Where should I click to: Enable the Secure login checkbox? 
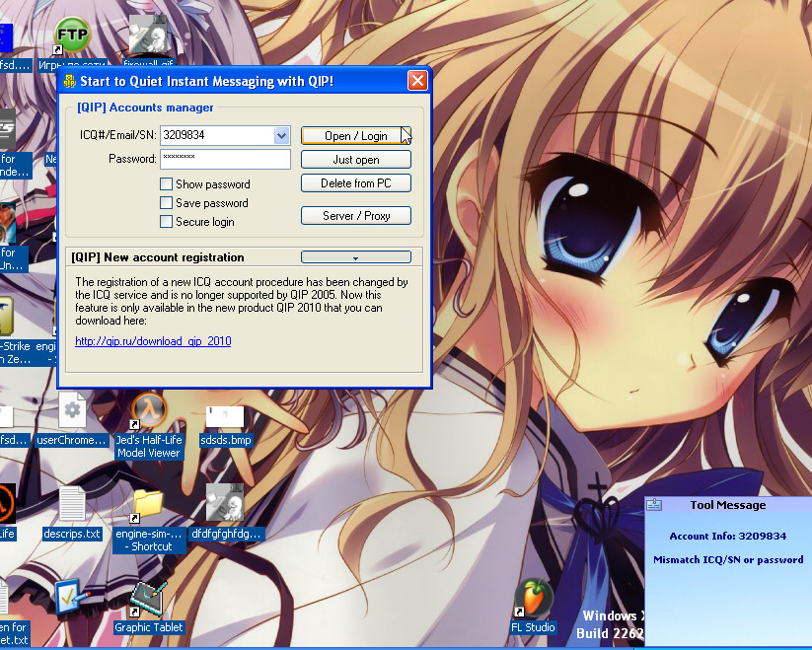(x=166, y=222)
